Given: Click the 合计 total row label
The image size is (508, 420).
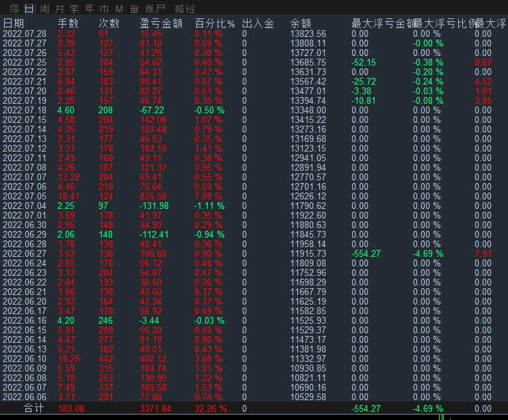Looking at the screenshot, I should coord(34,408).
